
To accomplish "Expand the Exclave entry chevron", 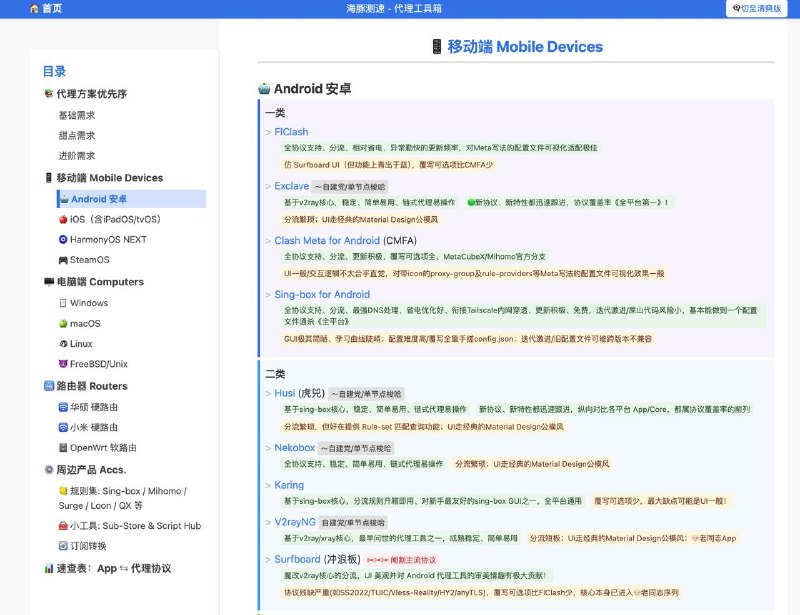I will pos(267,186).
